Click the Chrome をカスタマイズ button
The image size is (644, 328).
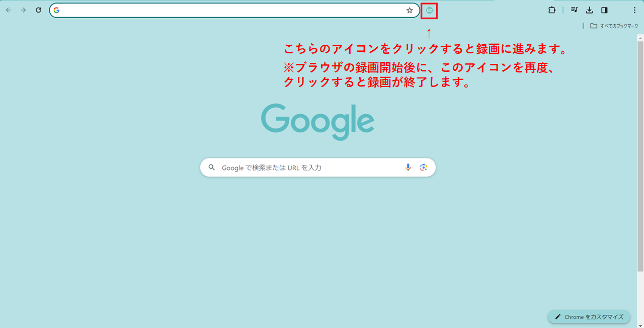tap(589, 317)
